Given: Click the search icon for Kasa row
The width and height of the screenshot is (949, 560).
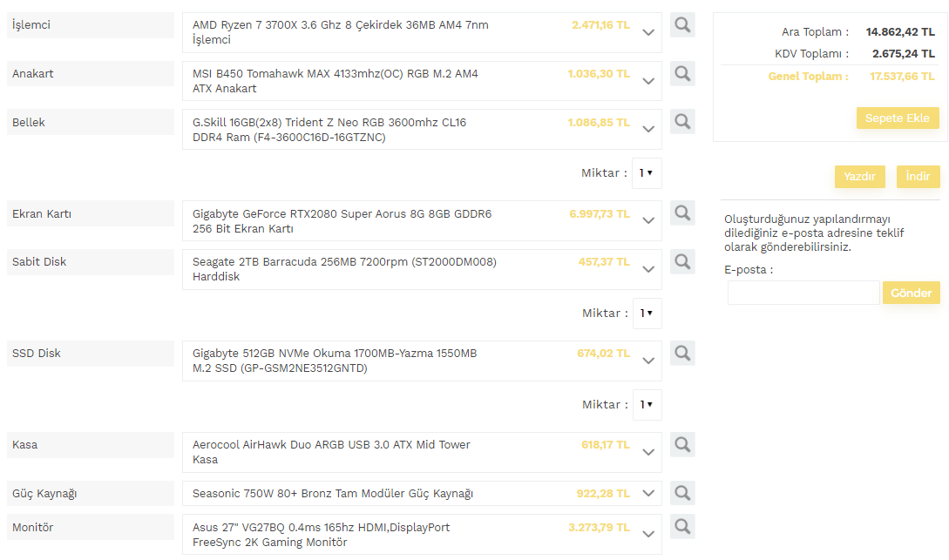Looking at the screenshot, I should point(682,444).
